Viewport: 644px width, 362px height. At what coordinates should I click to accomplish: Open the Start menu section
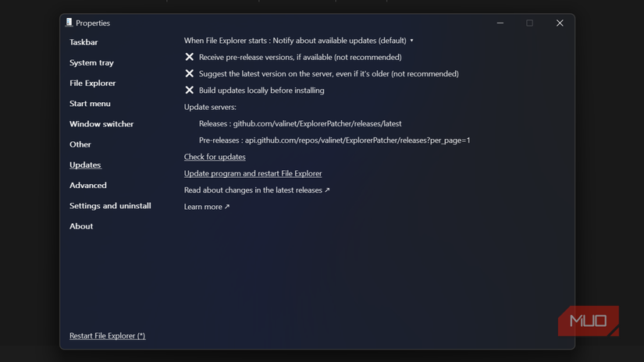pyautogui.click(x=90, y=103)
